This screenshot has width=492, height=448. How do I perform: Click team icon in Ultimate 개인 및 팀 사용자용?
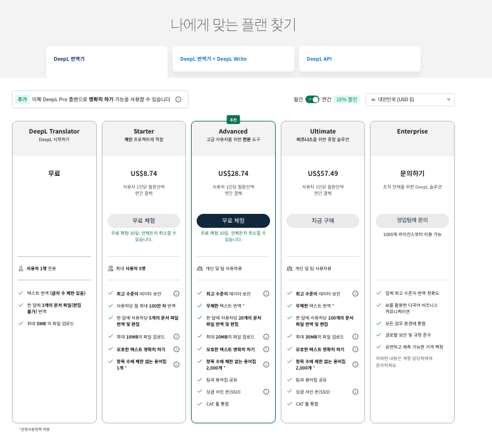290,268
